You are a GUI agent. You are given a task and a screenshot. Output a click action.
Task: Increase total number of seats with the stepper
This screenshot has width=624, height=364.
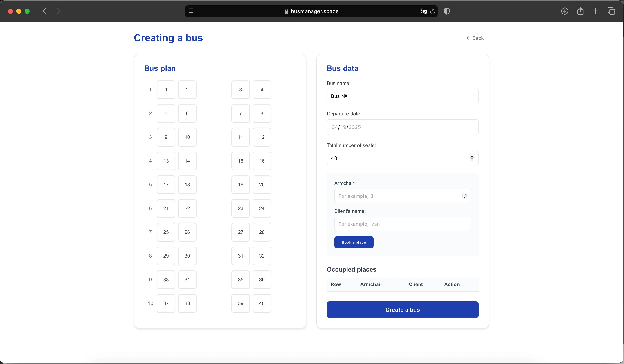click(x=472, y=156)
